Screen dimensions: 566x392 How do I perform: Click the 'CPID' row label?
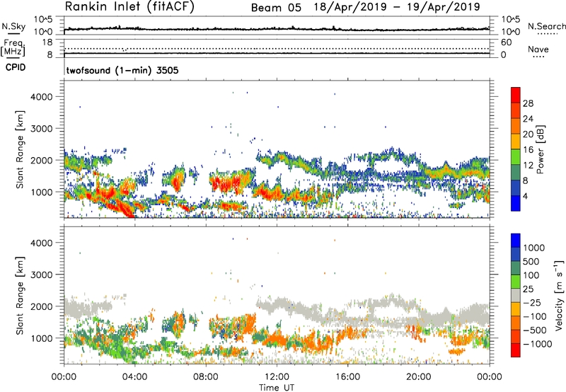pyautogui.click(x=16, y=67)
